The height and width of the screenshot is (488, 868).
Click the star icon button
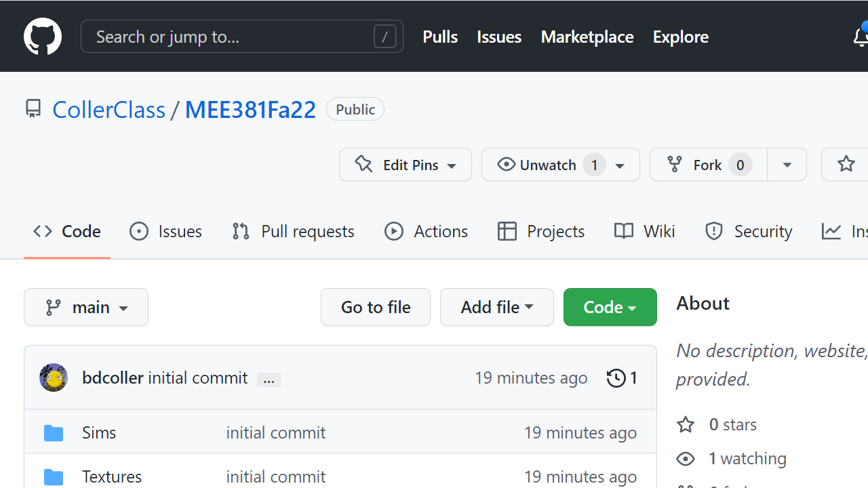(x=846, y=165)
